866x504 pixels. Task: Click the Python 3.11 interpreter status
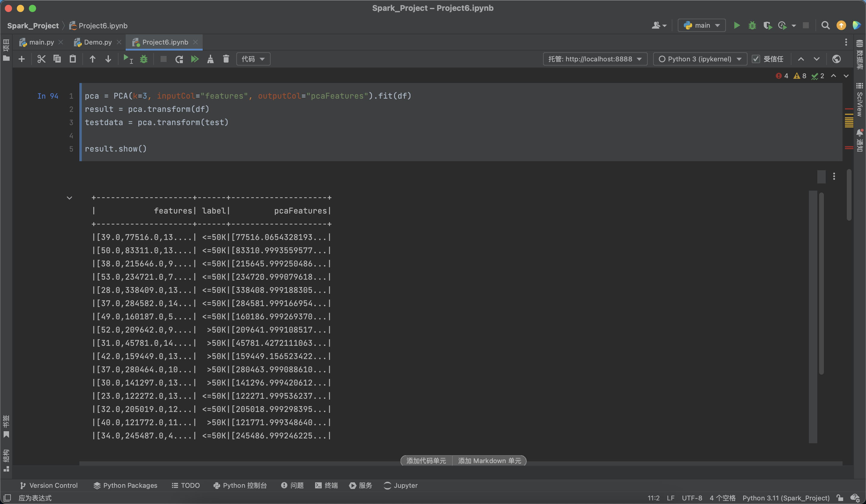coord(786,498)
